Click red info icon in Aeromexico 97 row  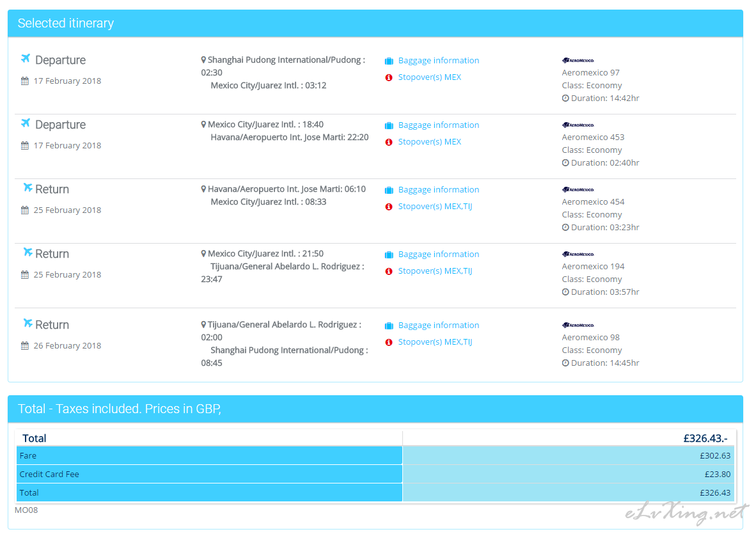click(x=389, y=77)
